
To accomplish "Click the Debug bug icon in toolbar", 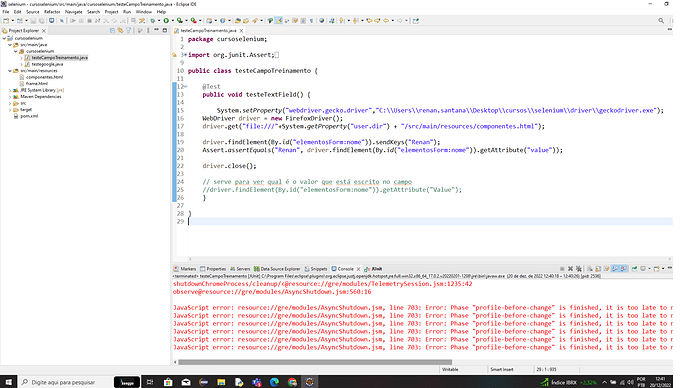I will 153,20.
